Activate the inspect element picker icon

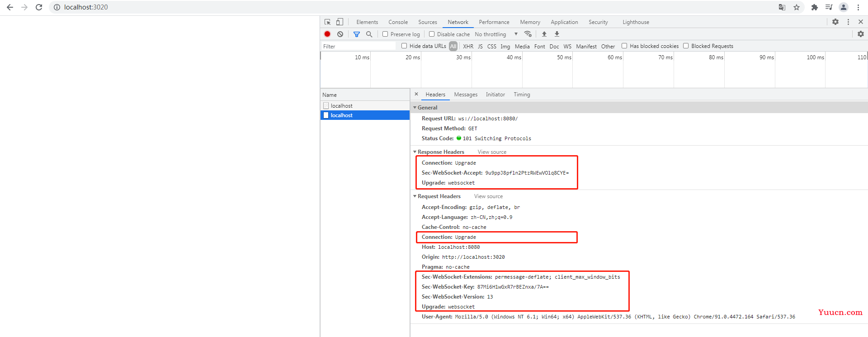click(328, 22)
